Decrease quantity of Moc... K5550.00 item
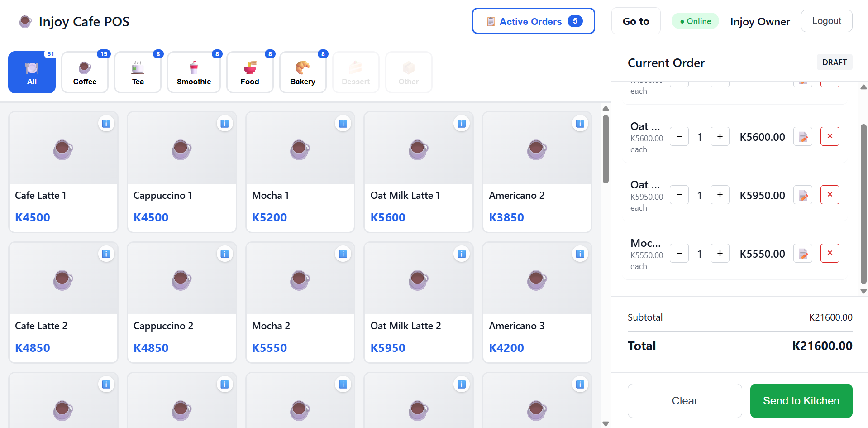This screenshot has height=428, width=868. [679, 253]
